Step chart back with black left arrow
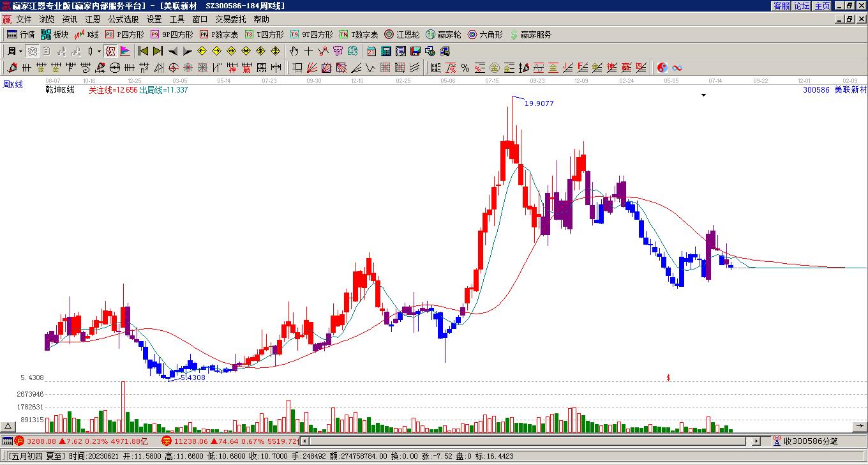The image size is (868, 465). [x=173, y=51]
